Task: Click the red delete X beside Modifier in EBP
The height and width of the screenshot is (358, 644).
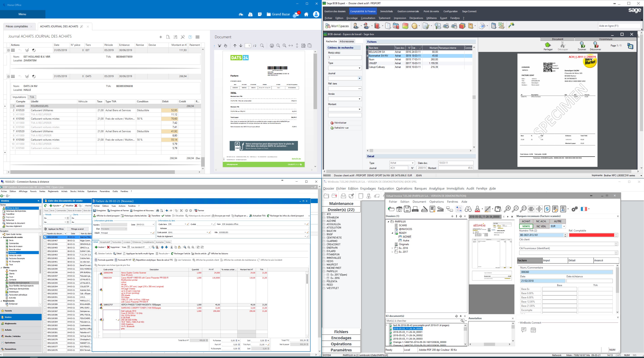Action: point(76,206)
